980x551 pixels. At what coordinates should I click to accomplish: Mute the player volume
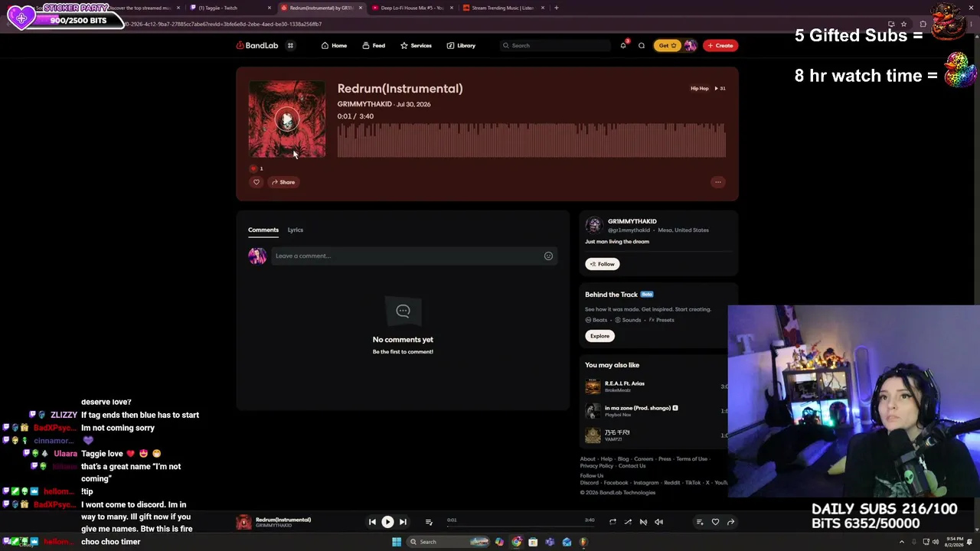(x=658, y=522)
